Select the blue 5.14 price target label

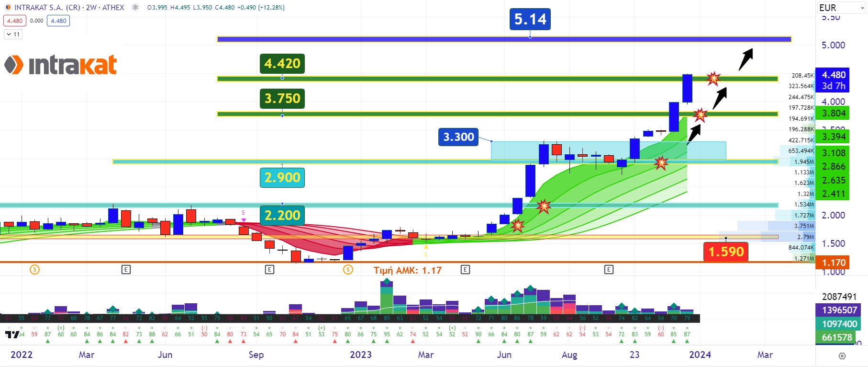point(530,19)
